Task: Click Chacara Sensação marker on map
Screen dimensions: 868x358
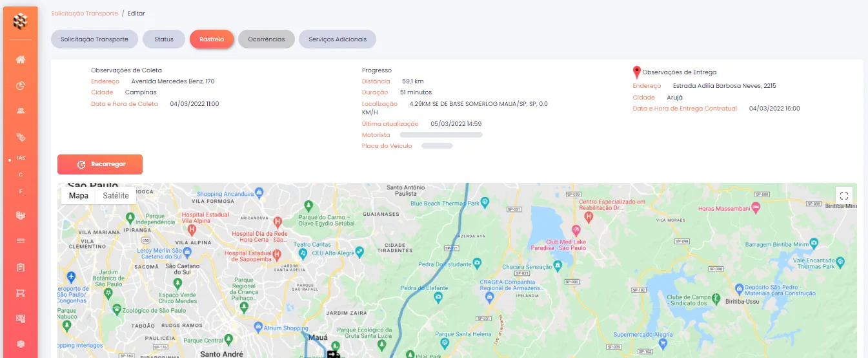Action: (557, 266)
